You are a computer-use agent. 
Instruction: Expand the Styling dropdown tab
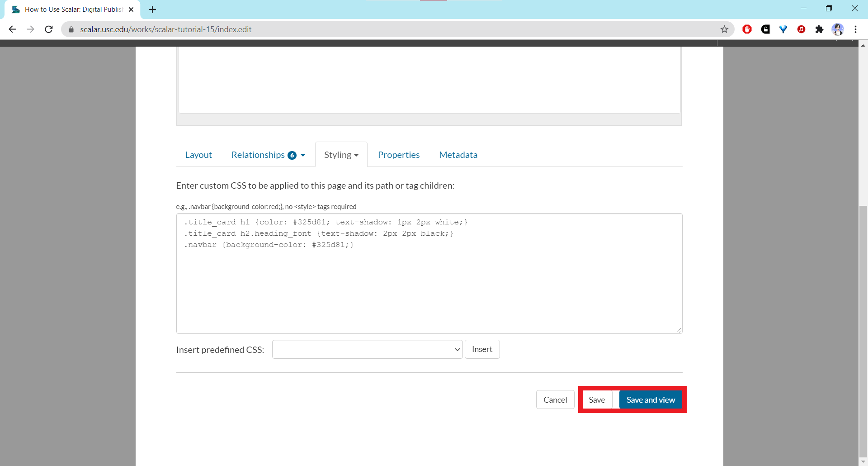[341, 155]
